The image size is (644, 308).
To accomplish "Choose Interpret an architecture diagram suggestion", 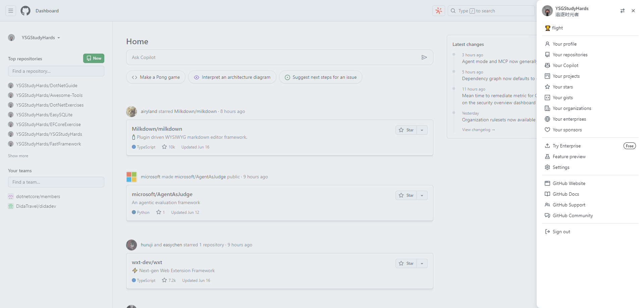I will (232, 77).
